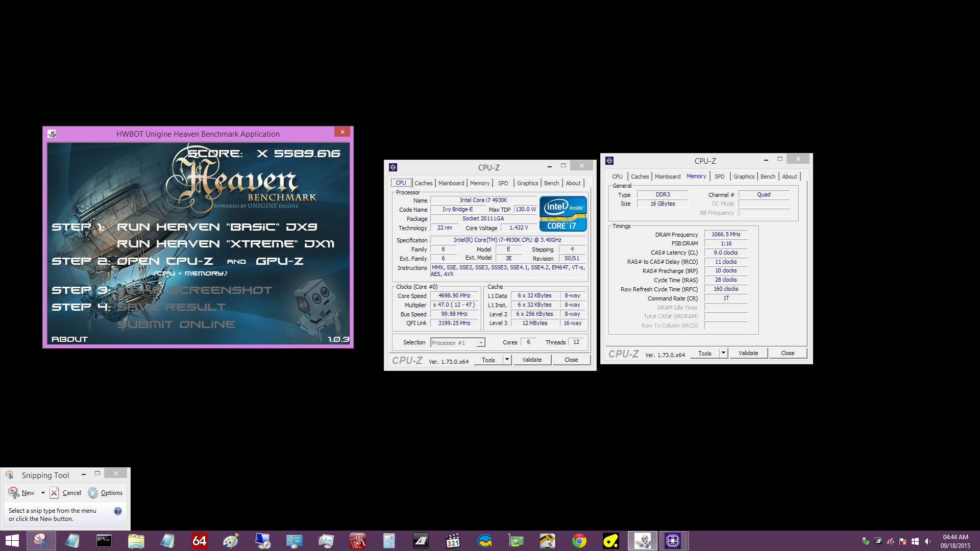Switch to Caches tab in CPU-Z CPU window
The width and height of the screenshot is (980, 551).
423,183
